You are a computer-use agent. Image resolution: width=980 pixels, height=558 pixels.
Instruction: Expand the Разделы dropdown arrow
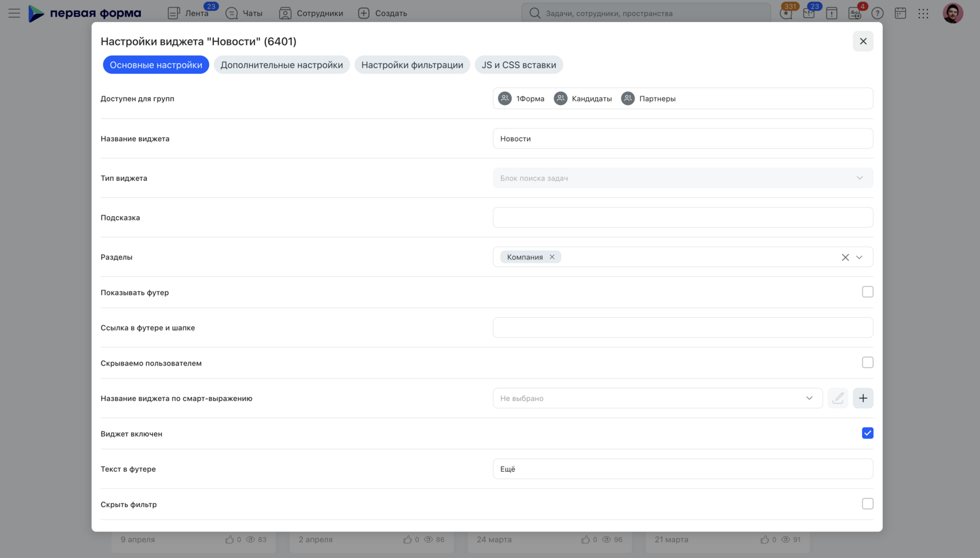859,257
